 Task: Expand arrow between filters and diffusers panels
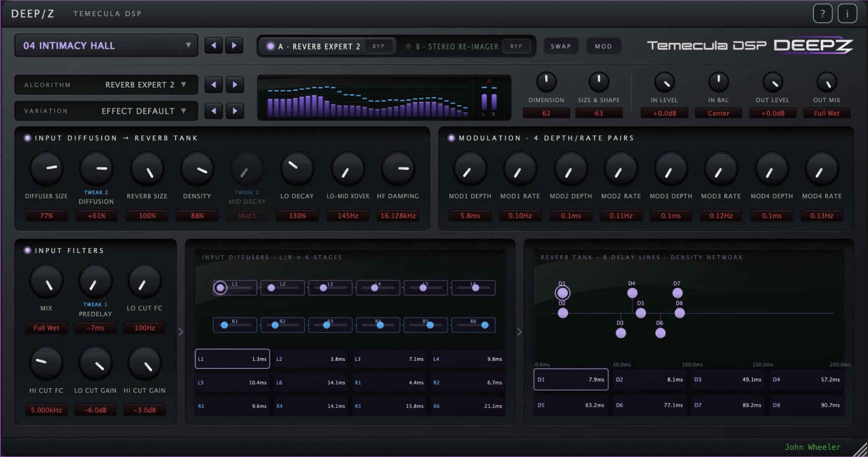181,332
